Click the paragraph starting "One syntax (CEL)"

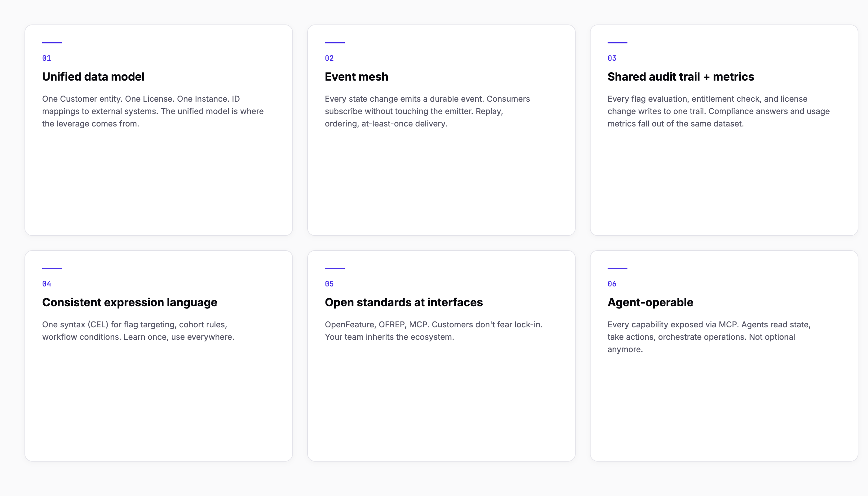tap(138, 330)
